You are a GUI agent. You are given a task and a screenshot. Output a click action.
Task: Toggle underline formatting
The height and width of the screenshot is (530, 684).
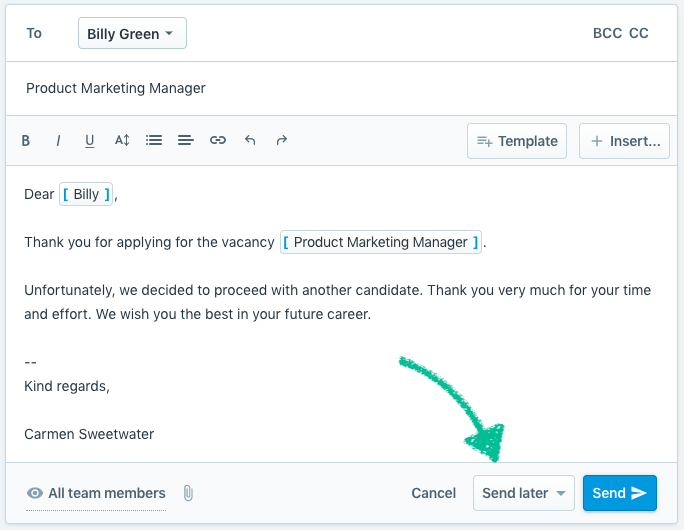click(x=89, y=140)
